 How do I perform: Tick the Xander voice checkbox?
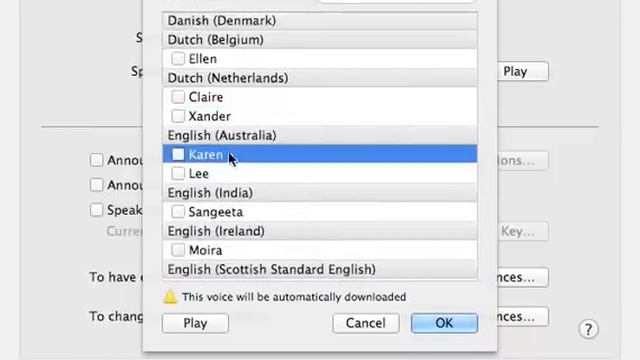[x=178, y=116]
